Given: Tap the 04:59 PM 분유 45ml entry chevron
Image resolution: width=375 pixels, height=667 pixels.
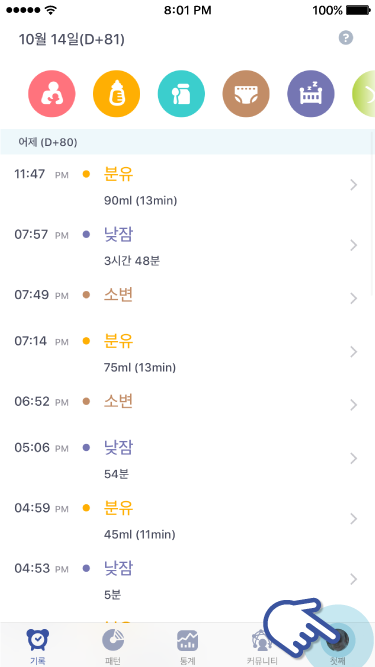Looking at the screenshot, I should pos(353,519).
